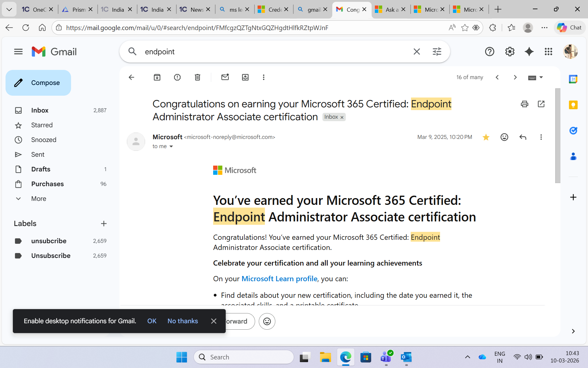The width and height of the screenshot is (588, 368).
Task: Print all messages in this conversation
Action: [x=525, y=104]
